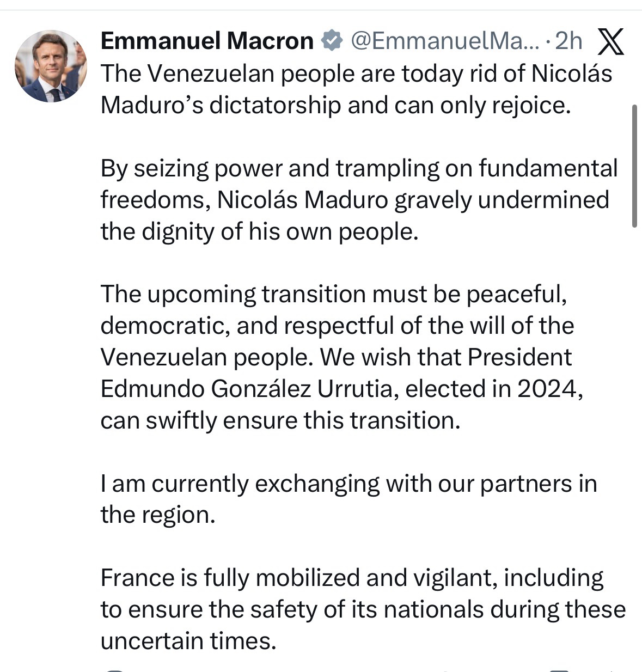Click the phrase "Maduro's dictatorship" in first paragraph
Image resolution: width=642 pixels, height=672 pixels.
[x=221, y=105]
